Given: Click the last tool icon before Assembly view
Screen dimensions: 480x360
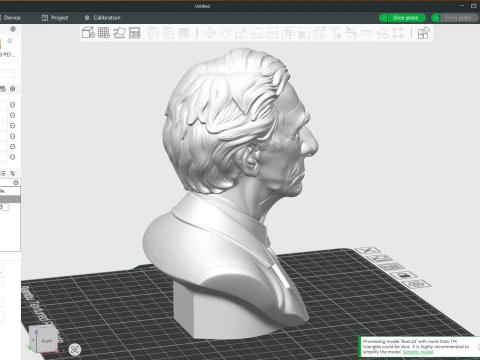Looking at the screenshot, I should (398, 33).
